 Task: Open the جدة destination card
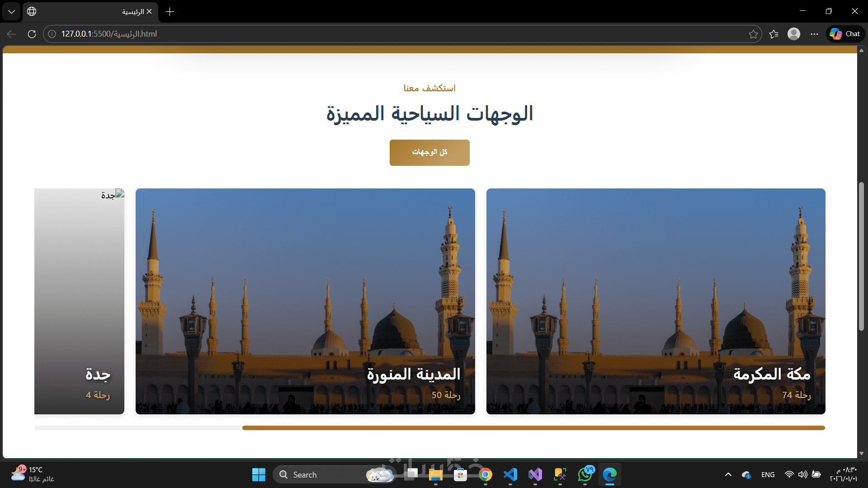click(x=80, y=301)
